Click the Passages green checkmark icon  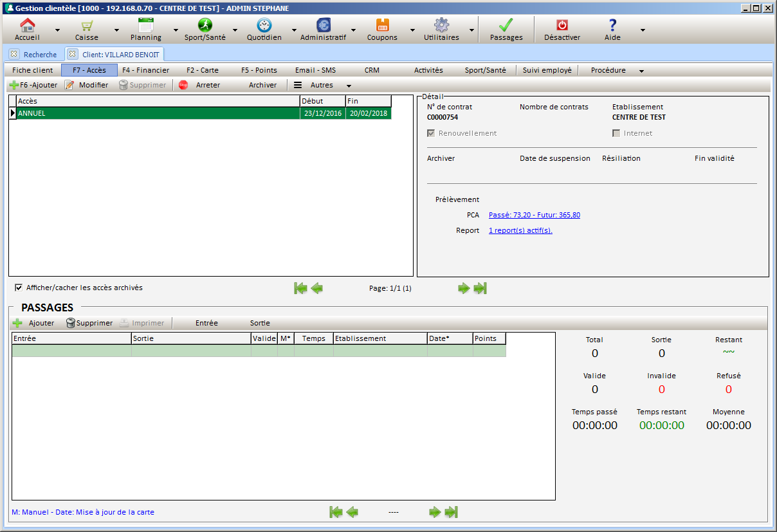(506, 26)
